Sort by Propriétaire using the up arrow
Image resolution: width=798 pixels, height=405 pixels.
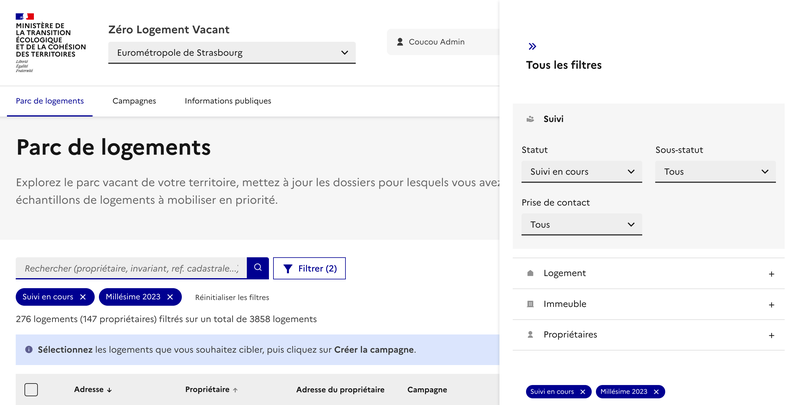235,390
